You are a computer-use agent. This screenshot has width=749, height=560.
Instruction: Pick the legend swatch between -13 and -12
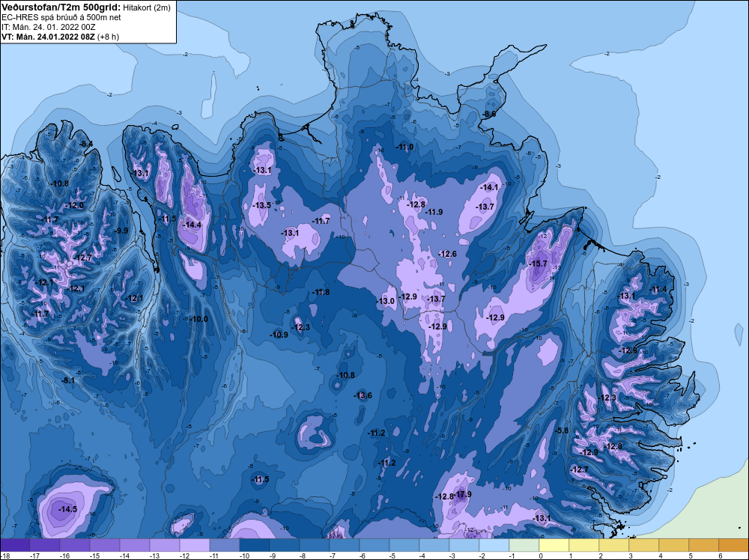click(165, 545)
